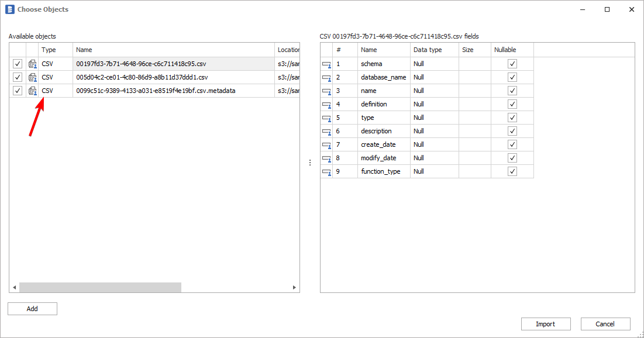Uncheck the 005d04c2 CSV row checkbox
Image resolution: width=644 pixels, height=338 pixels.
[x=17, y=77]
